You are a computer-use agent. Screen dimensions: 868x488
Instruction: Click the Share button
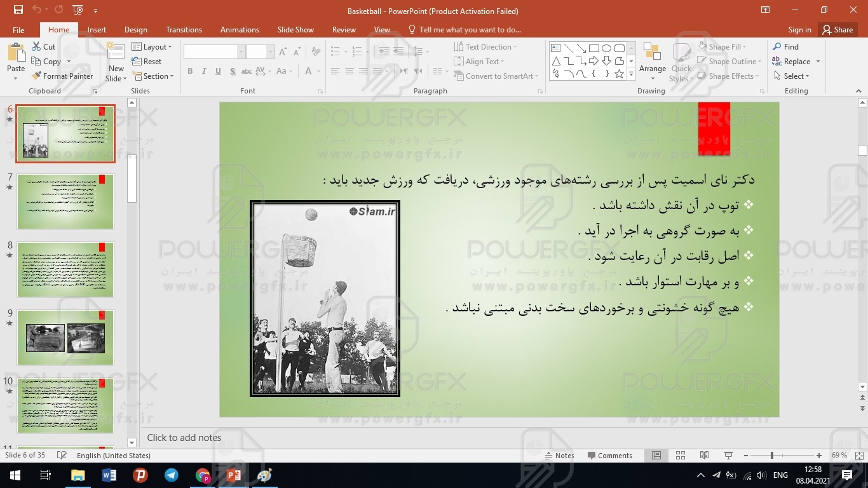click(837, 30)
